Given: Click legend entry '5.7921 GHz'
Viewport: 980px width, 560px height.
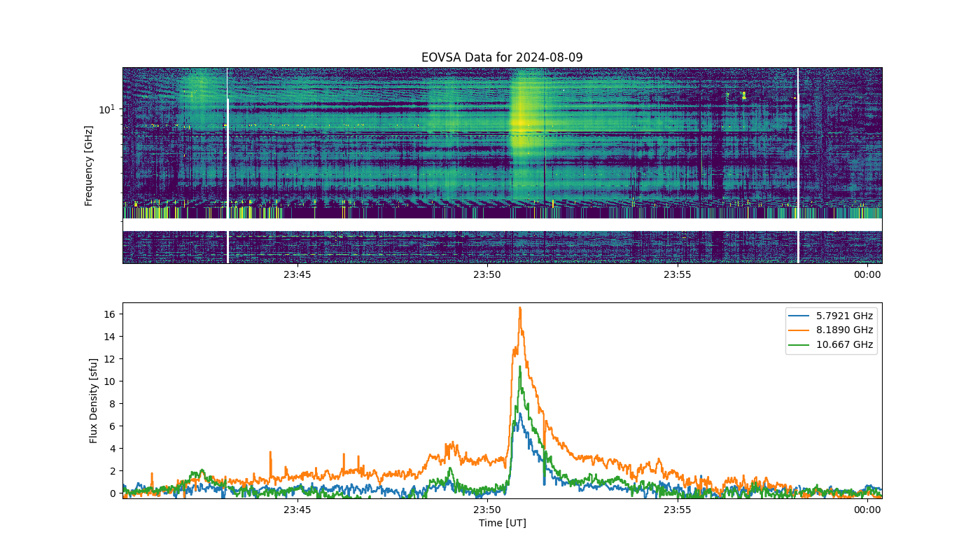Looking at the screenshot, I should 845,316.
